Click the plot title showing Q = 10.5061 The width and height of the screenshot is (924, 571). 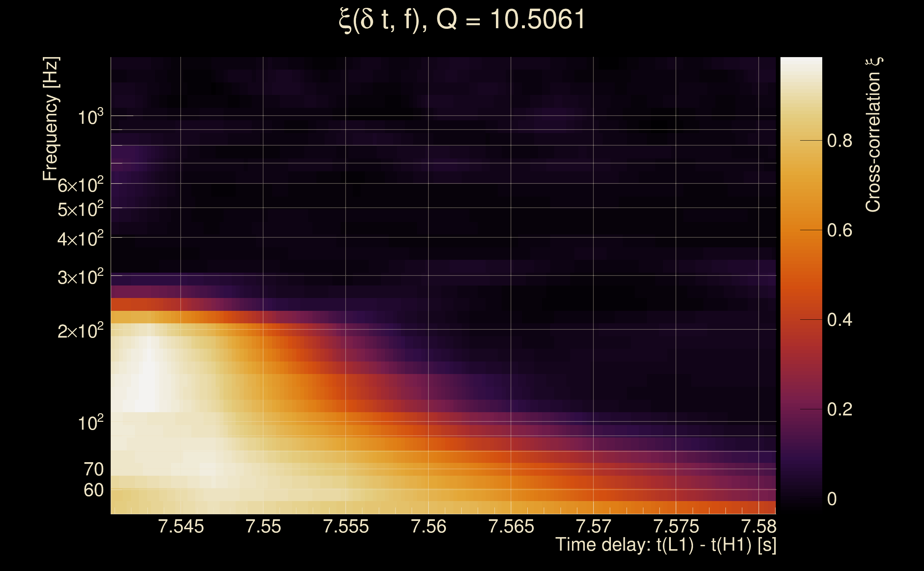[x=462, y=20]
